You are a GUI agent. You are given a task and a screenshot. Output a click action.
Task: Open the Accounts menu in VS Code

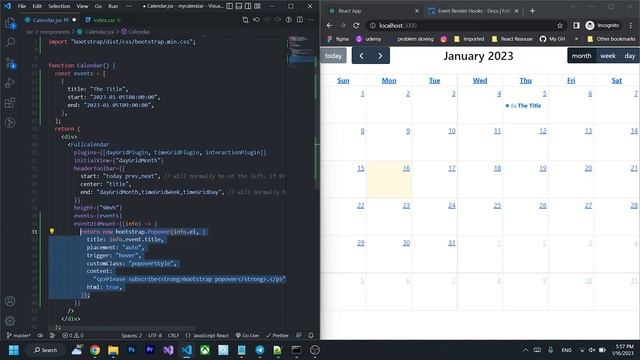point(10,301)
